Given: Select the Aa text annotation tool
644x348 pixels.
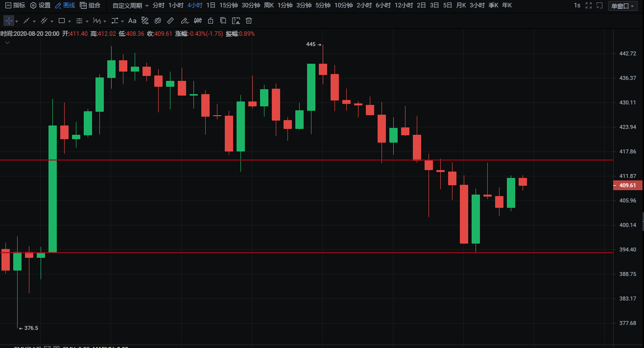Looking at the screenshot, I should coord(132,21).
